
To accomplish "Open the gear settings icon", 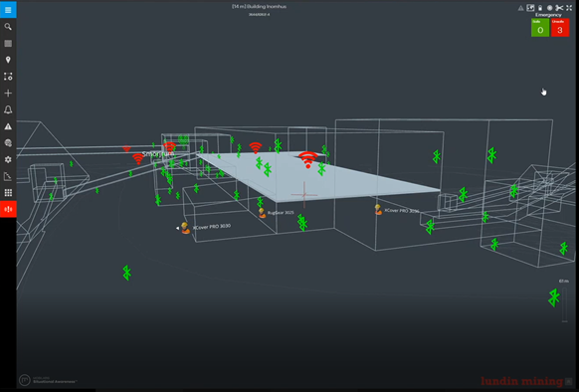I will click(8, 159).
